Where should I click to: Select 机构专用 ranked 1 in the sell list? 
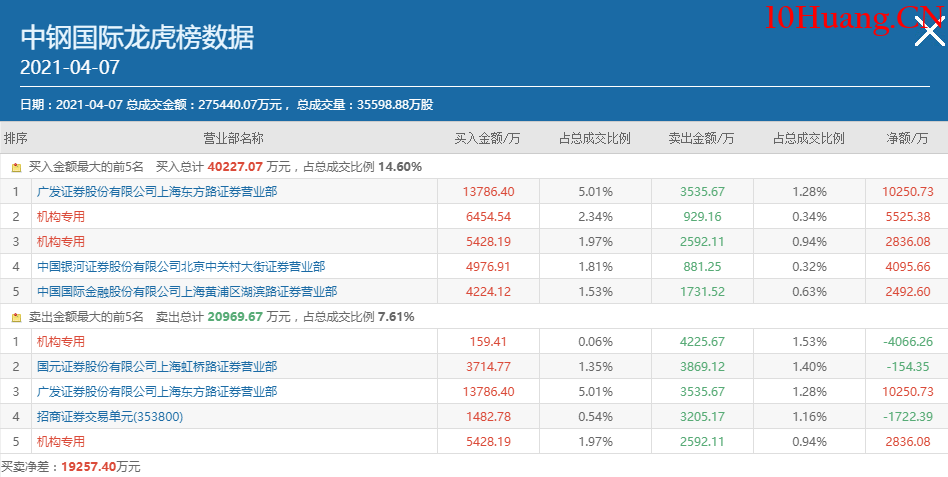click(x=61, y=342)
